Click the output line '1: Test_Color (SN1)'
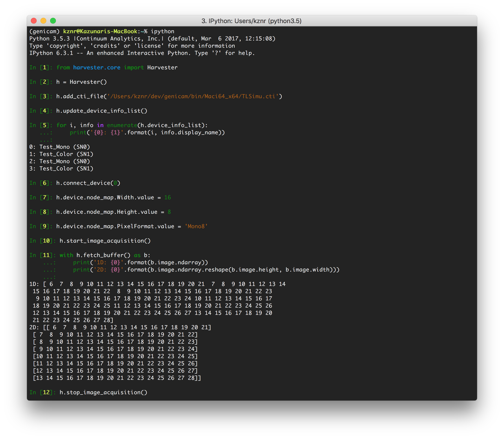The height and width of the screenshot is (439, 504). pyautogui.click(x=61, y=154)
